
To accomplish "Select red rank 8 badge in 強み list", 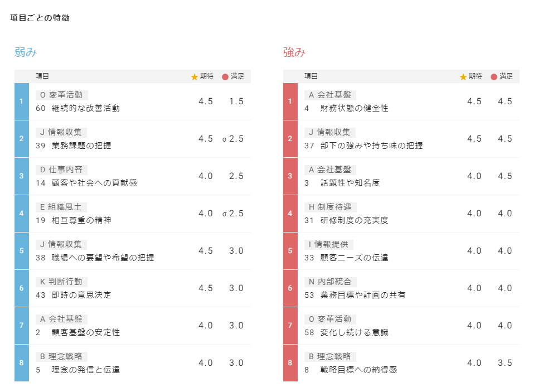I will pos(290,363).
